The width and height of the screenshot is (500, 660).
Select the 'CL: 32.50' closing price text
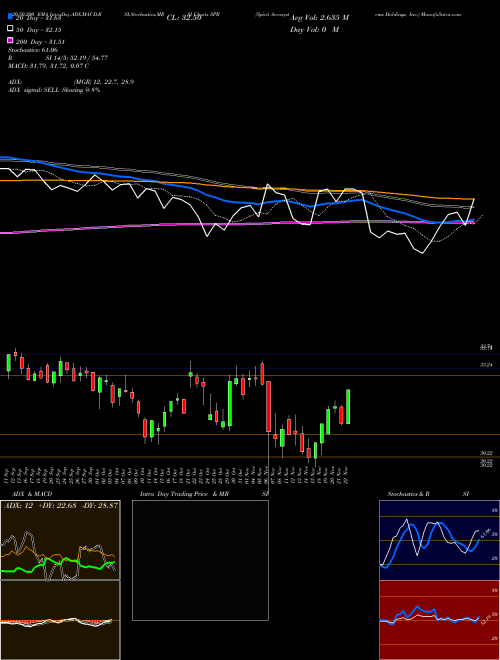click(x=184, y=18)
